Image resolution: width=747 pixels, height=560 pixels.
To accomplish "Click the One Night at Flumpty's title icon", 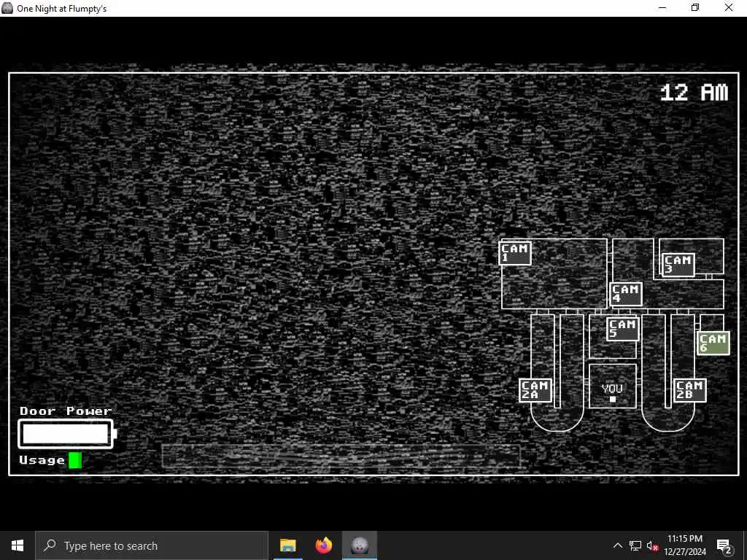I will (7, 8).
